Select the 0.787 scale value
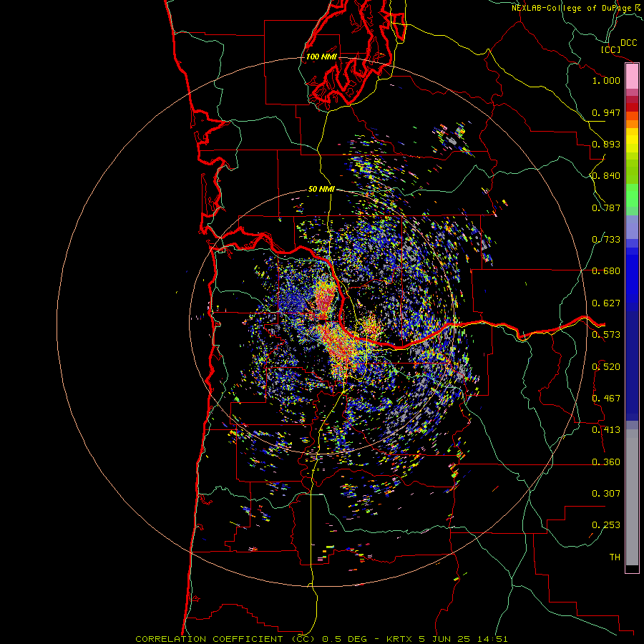This screenshot has height=644, width=644. click(606, 208)
